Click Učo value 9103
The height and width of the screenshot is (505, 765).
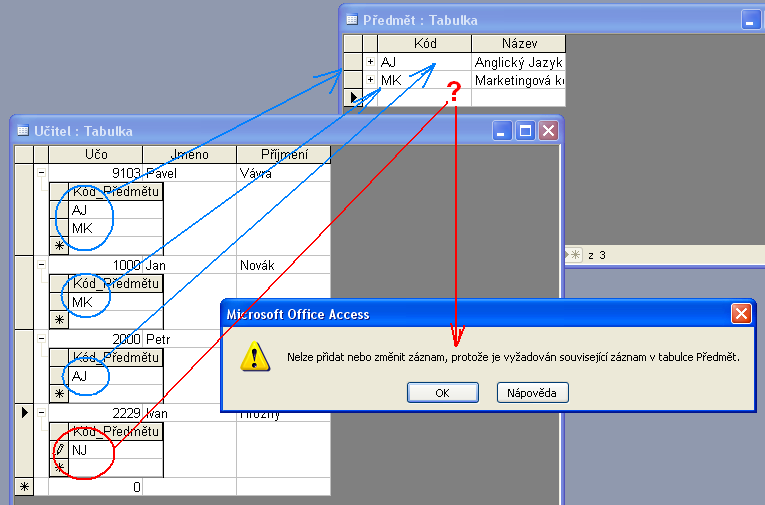pyautogui.click(x=95, y=173)
